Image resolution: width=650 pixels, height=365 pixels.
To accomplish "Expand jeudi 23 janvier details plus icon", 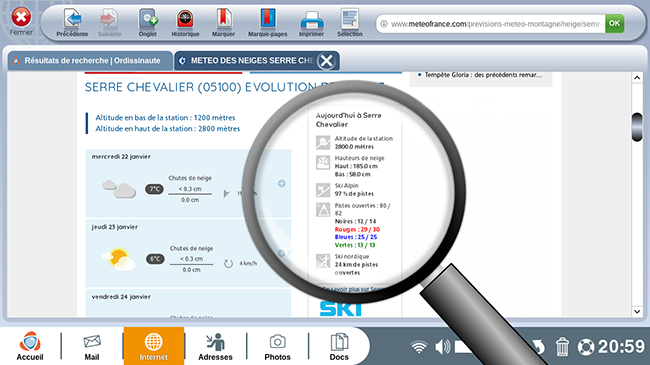I will tap(281, 253).
